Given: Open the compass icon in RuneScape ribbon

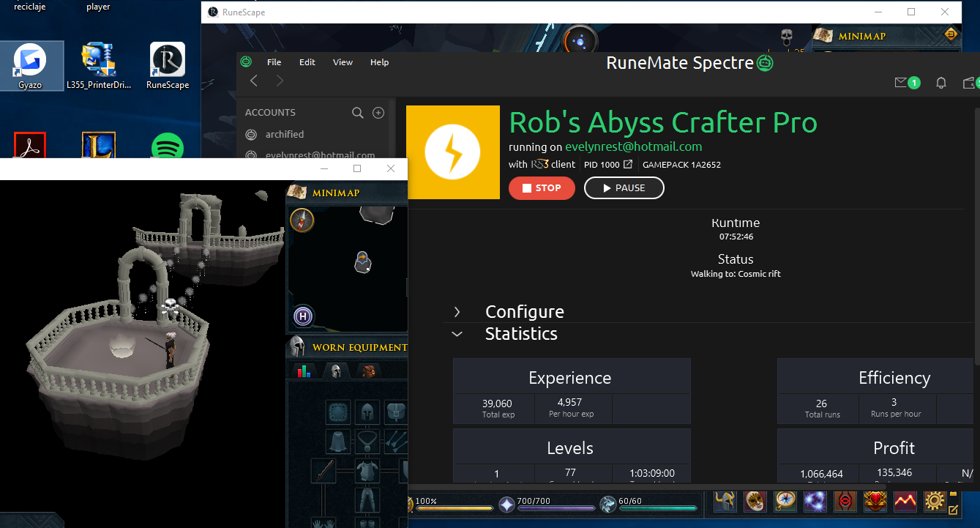Looking at the screenshot, I should click(785, 502).
